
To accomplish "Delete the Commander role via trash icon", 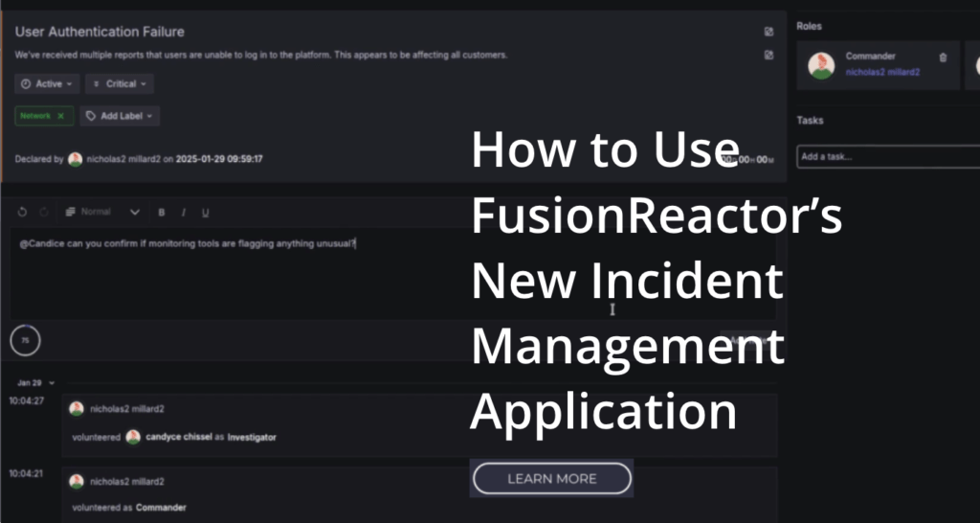I will (x=943, y=57).
